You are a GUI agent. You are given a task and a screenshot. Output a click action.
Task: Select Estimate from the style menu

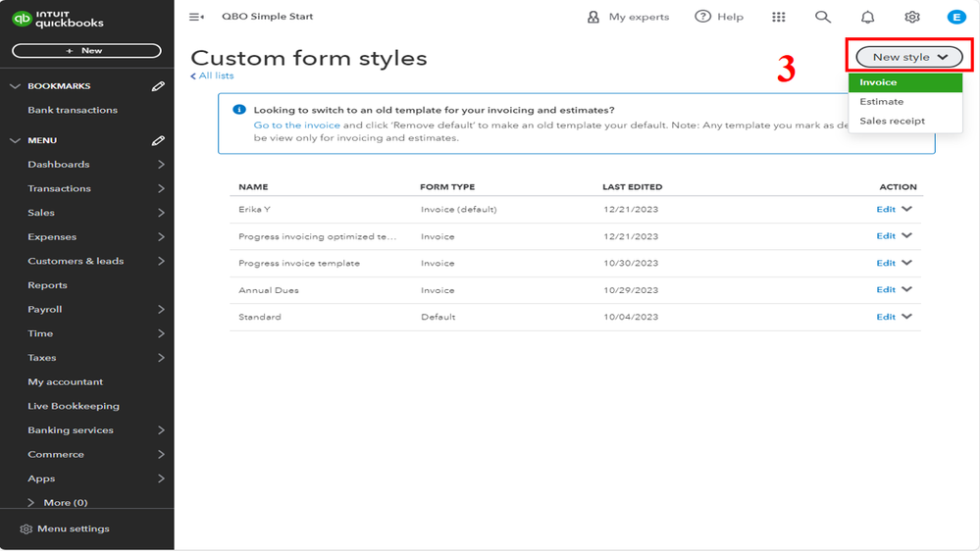[882, 102]
